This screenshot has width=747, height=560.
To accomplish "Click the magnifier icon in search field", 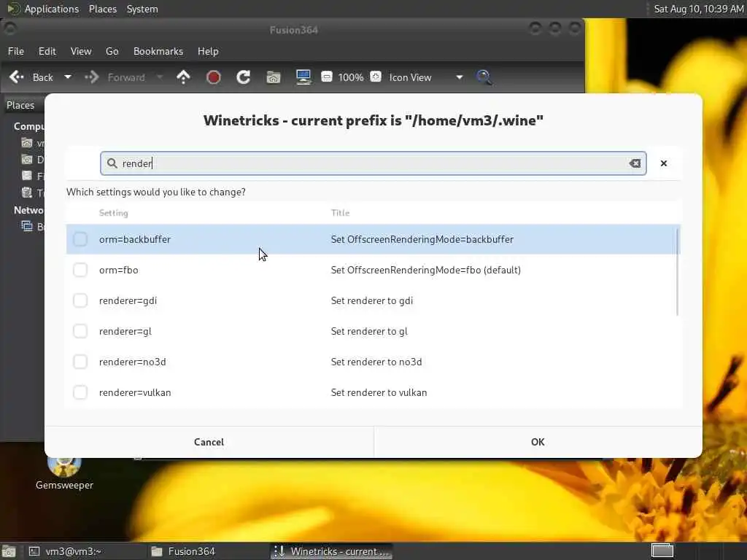I will (112, 163).
